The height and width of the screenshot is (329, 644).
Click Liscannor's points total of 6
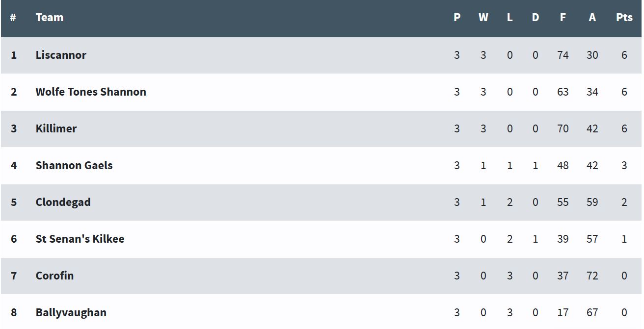coord(624,55)
